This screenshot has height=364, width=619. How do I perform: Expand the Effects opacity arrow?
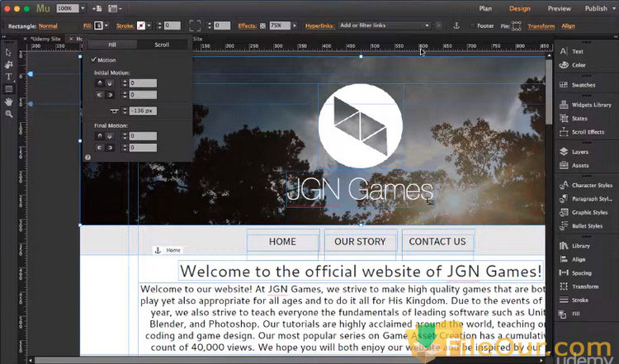(294, 26)
